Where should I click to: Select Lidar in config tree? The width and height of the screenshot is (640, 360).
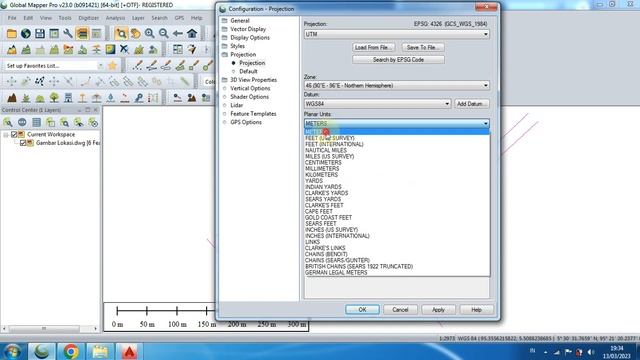coord(236,105)
